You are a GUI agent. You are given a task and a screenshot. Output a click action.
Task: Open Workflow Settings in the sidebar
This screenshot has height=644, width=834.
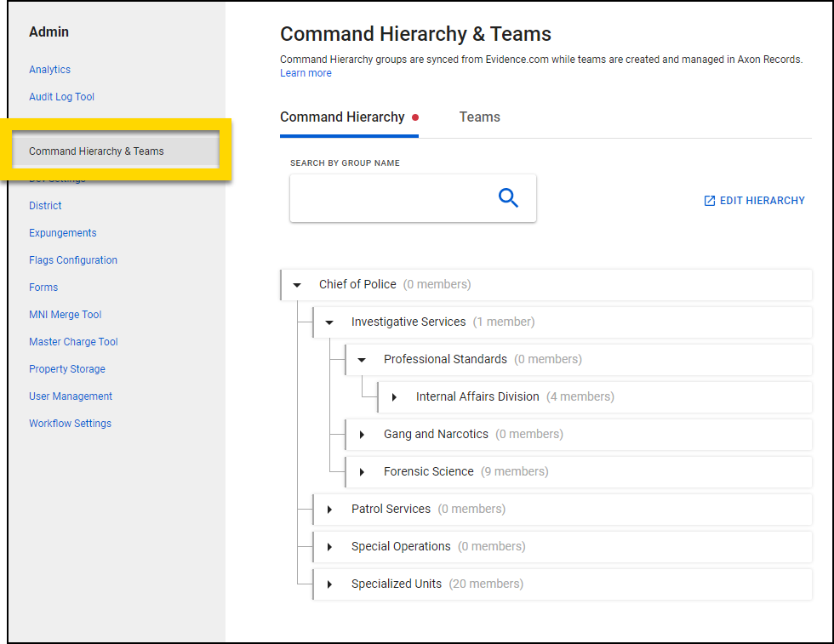70,423
